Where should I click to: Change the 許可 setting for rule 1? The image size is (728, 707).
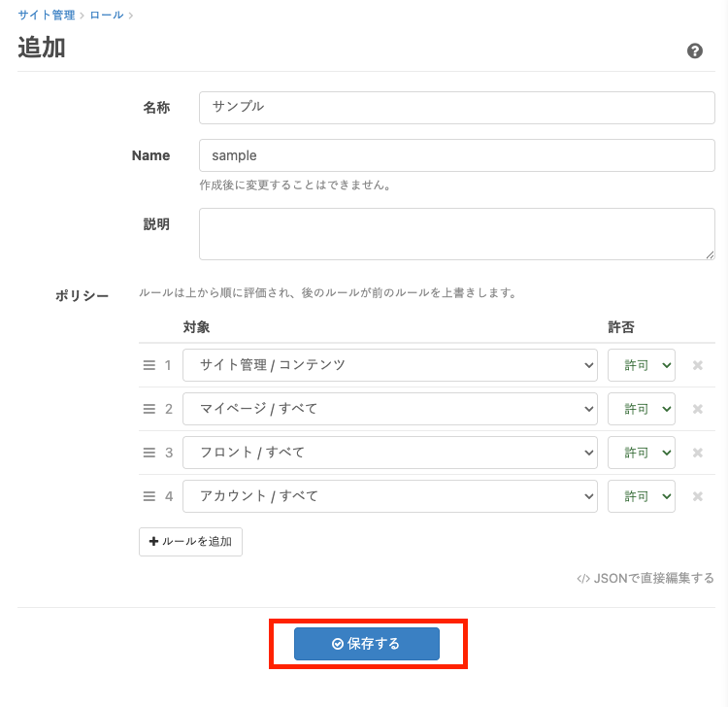[641, 365]
